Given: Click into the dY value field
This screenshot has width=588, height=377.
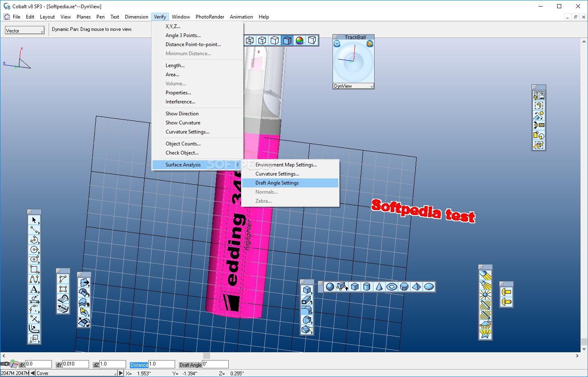Looking at the screenshot, I should [75, 364].
